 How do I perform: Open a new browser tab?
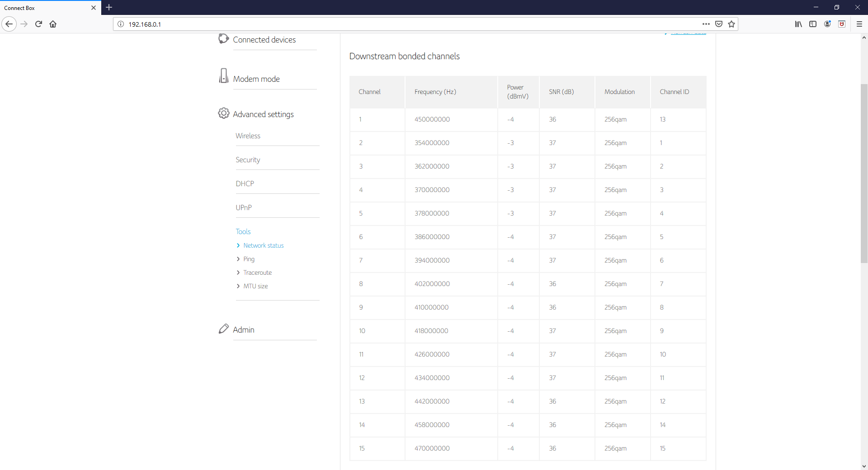pos(109,7)
